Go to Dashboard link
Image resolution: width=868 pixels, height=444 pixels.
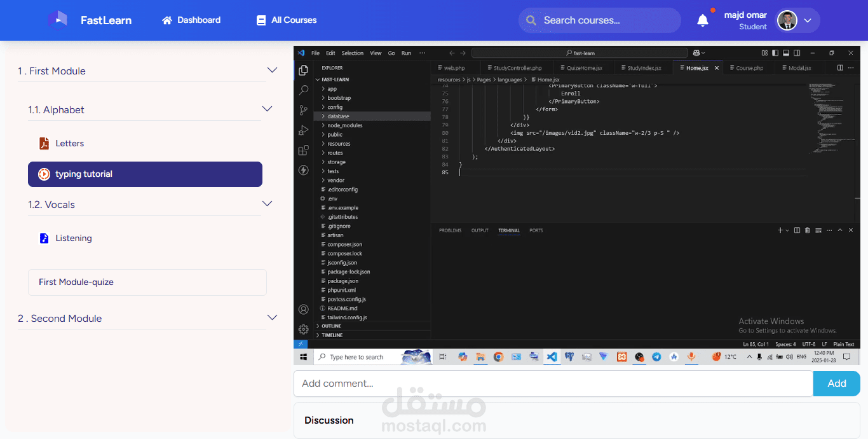point(191,20)
